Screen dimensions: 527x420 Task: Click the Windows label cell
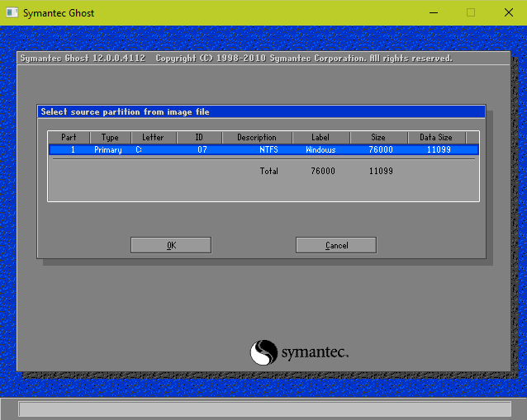[320, 149]
